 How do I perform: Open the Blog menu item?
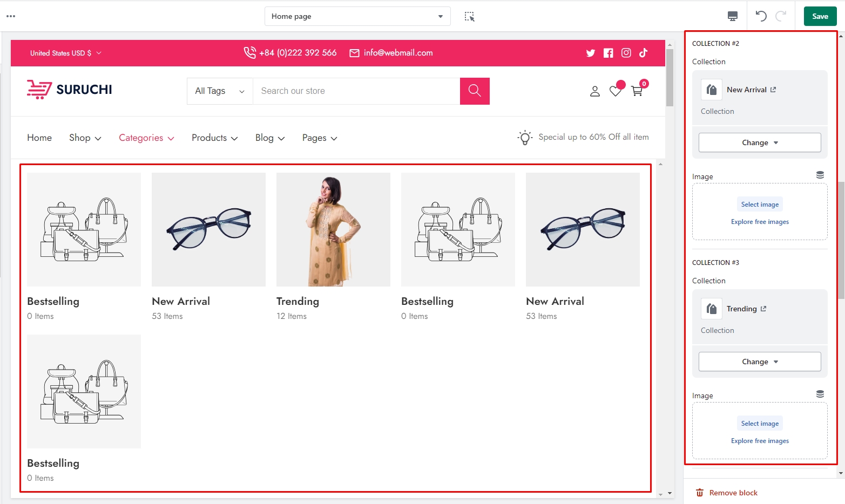click(x=269, y=138)
